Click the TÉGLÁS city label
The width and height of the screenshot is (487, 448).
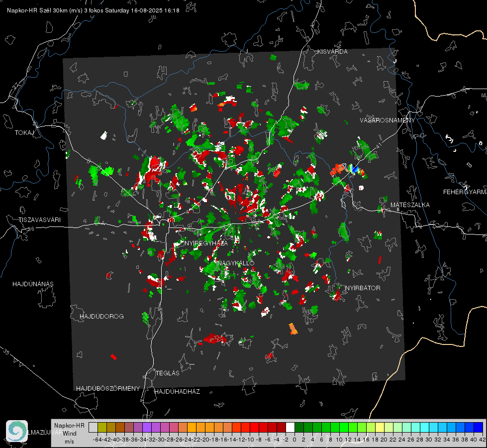[x=168, y=373]
